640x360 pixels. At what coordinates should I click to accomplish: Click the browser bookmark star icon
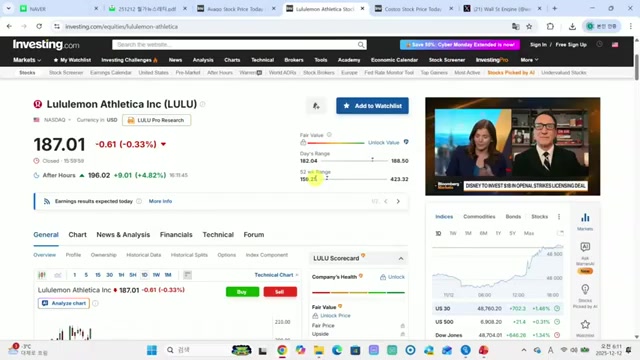pyautogui.click(x=529, y=27)
